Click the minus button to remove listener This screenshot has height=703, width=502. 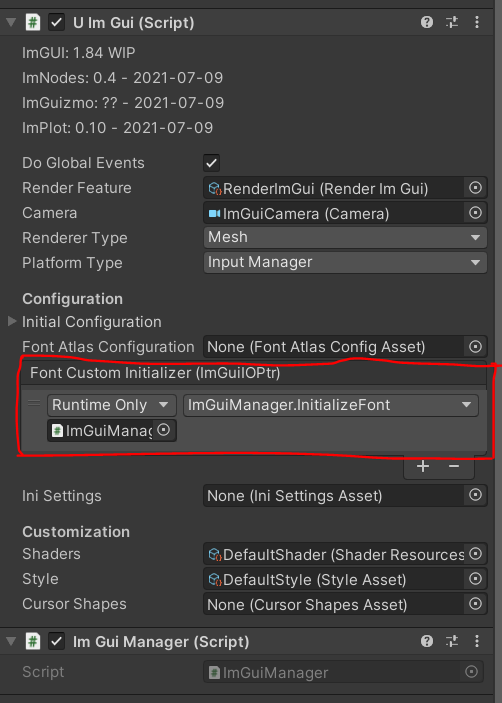[454, 466]
